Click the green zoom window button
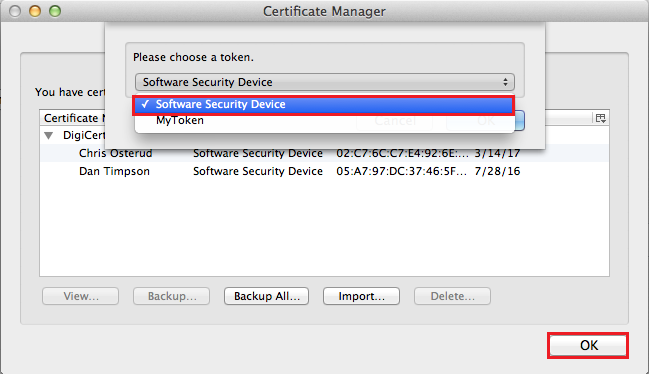Screen dimensions: 649x374 (55, 11)
